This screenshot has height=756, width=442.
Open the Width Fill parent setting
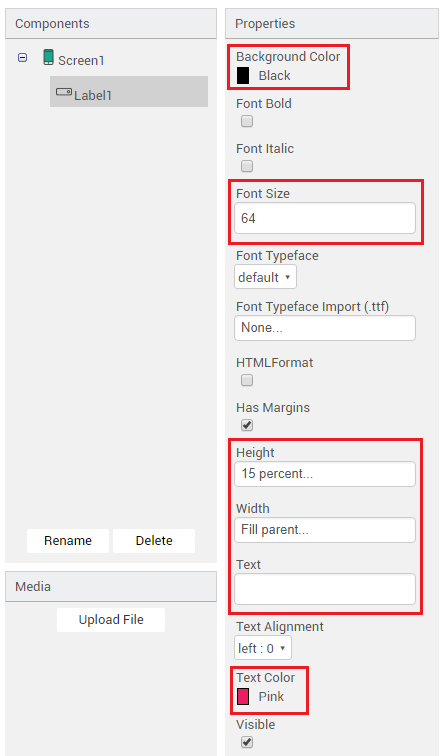(x=325, y=529)
